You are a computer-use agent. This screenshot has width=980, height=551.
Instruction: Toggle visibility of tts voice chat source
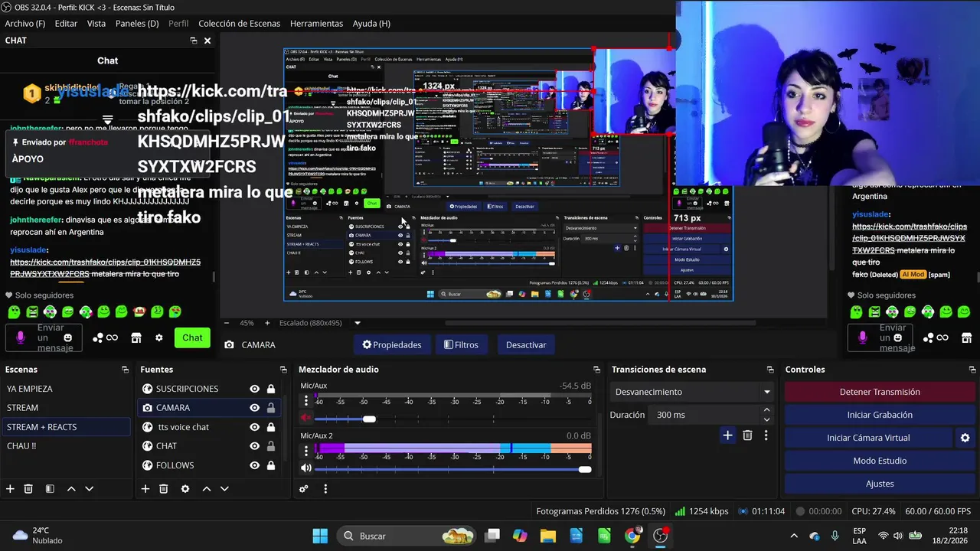254,427
